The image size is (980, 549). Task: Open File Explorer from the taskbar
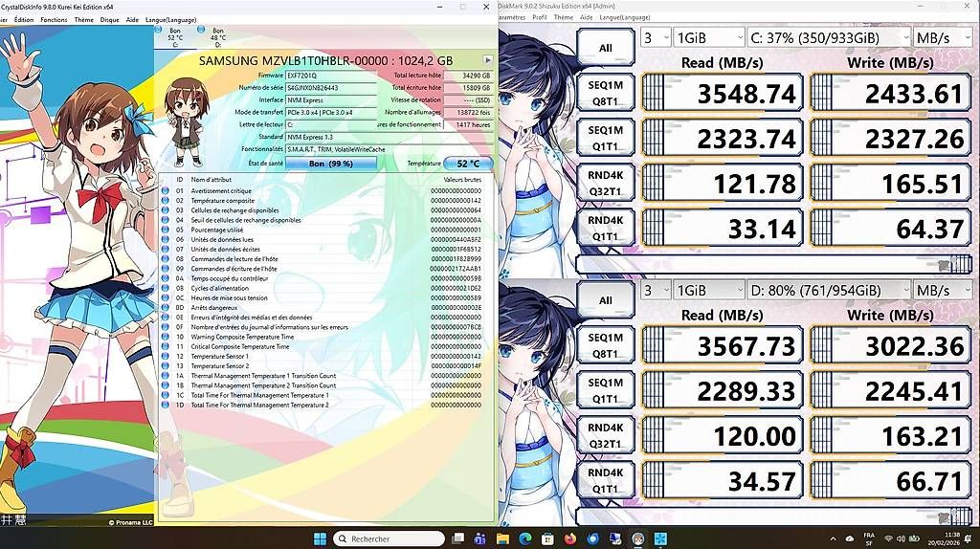coord(502,538)
